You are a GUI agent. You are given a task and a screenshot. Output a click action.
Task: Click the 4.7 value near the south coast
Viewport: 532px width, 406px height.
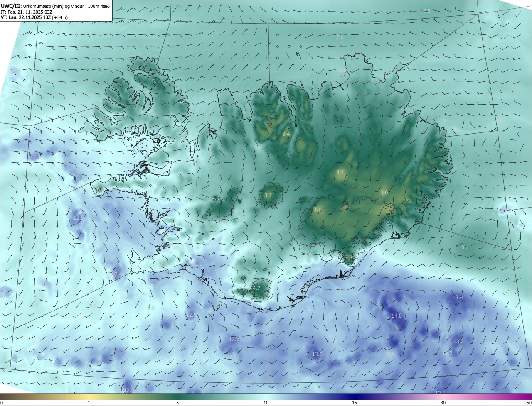coord(256,288)
